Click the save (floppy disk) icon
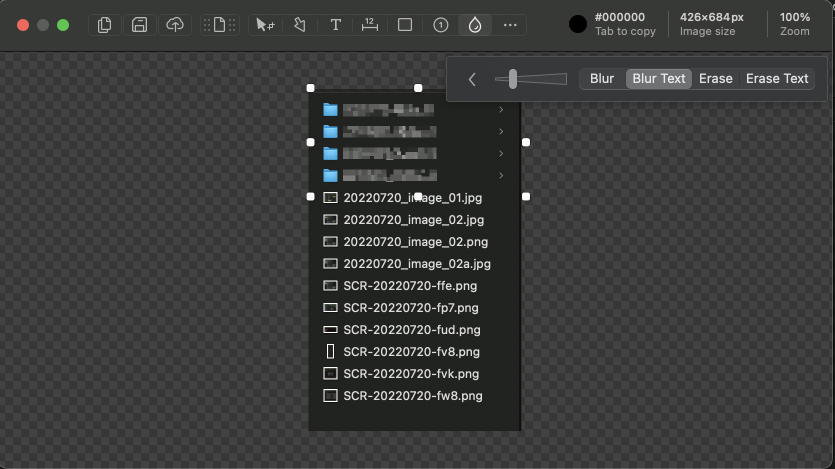This screenshot has height=469, width=835. pyautogui.click(x=140, y=25)
